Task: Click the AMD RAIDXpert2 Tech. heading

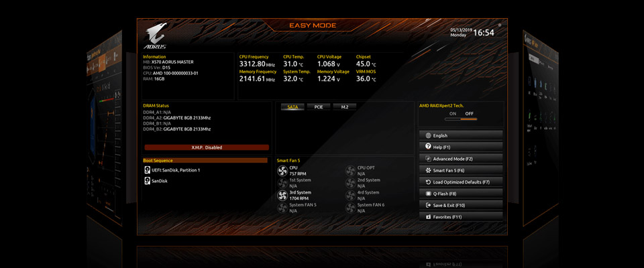Action: pos(441,105)
